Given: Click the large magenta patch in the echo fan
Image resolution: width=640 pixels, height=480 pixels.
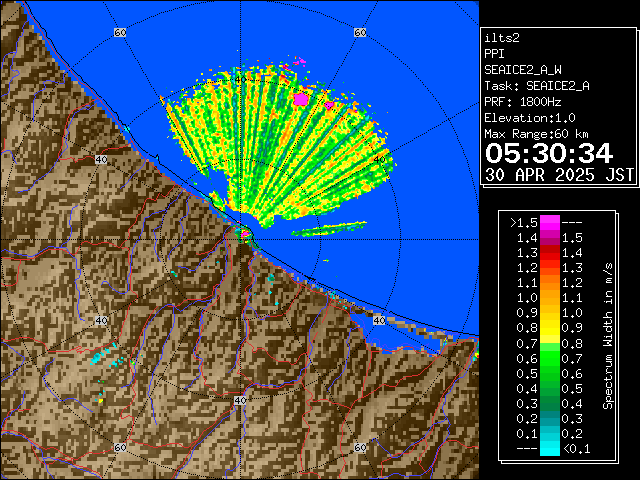Looking at the screenshot, I should click(x=301, y=99).
